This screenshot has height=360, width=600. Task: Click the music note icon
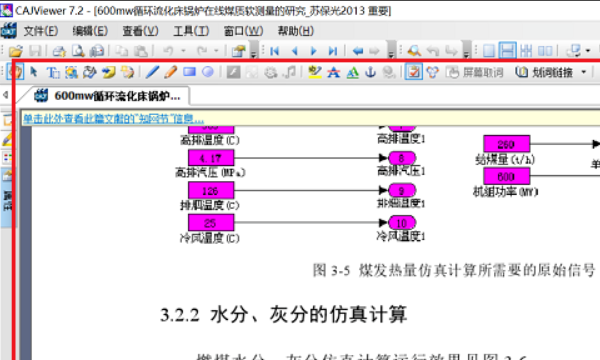pos(290,72)
